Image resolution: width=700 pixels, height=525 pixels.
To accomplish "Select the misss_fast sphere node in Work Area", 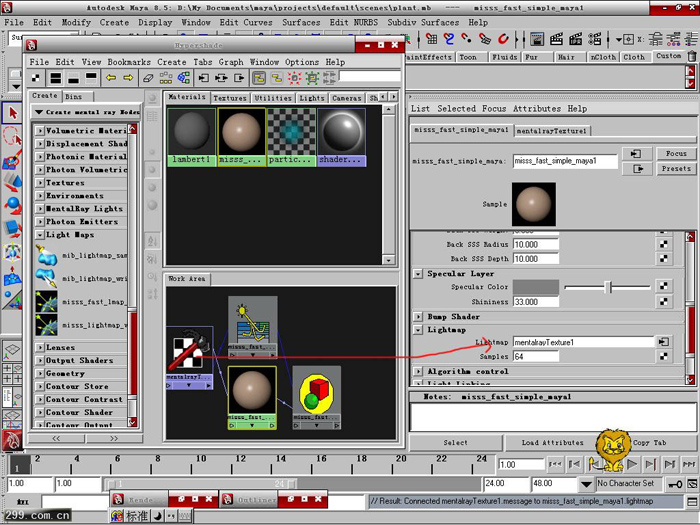I will [252, 397].
